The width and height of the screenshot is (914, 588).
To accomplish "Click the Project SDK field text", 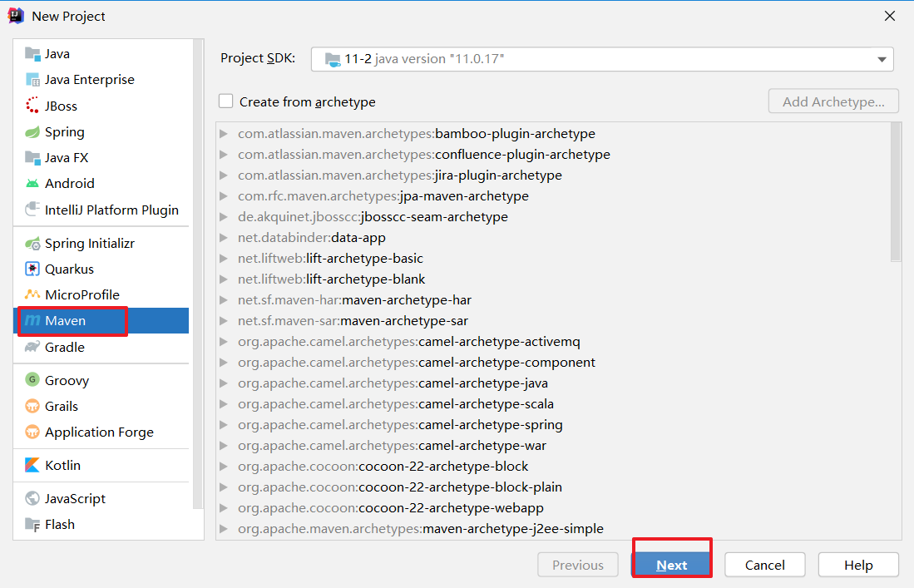I will point(424,59).
